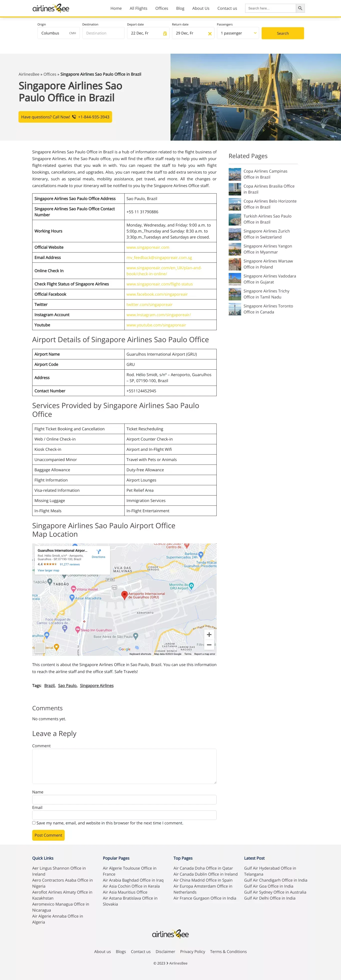Toggle the save my name checkbox
Image resolution: width=341 pixels, height=980 pixels.
[x=34, y=822]
